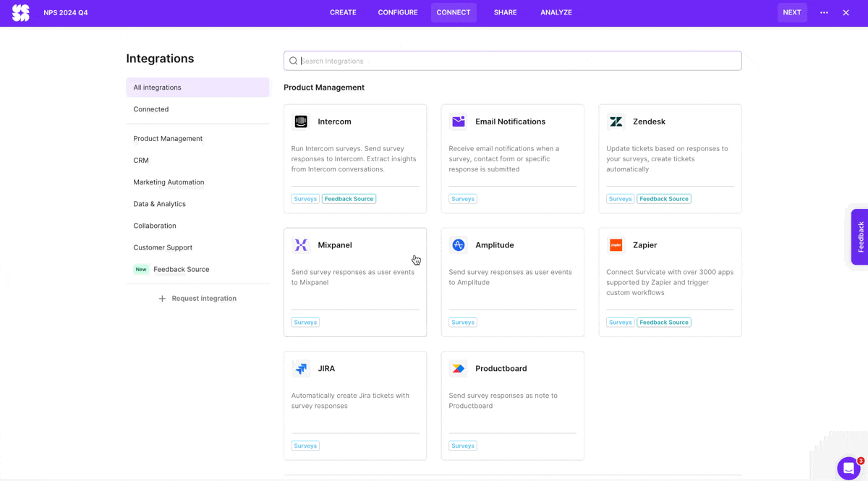The height and width of the screenshot is (481, 868).
Task: Filter by the CRM category
Action: (x=141, y=161)
